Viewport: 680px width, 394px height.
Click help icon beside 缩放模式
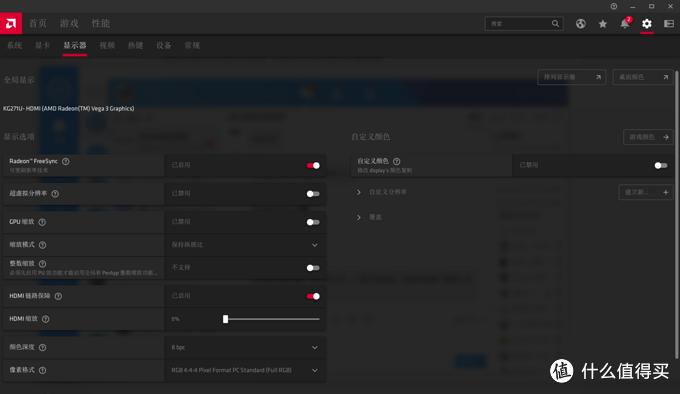(42, 245)
